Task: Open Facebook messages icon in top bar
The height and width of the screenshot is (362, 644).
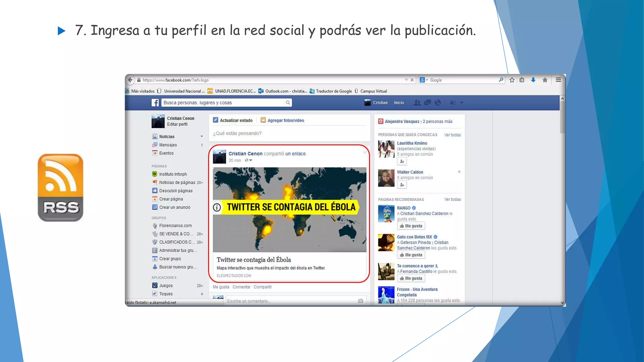Action: coord(428,103)
